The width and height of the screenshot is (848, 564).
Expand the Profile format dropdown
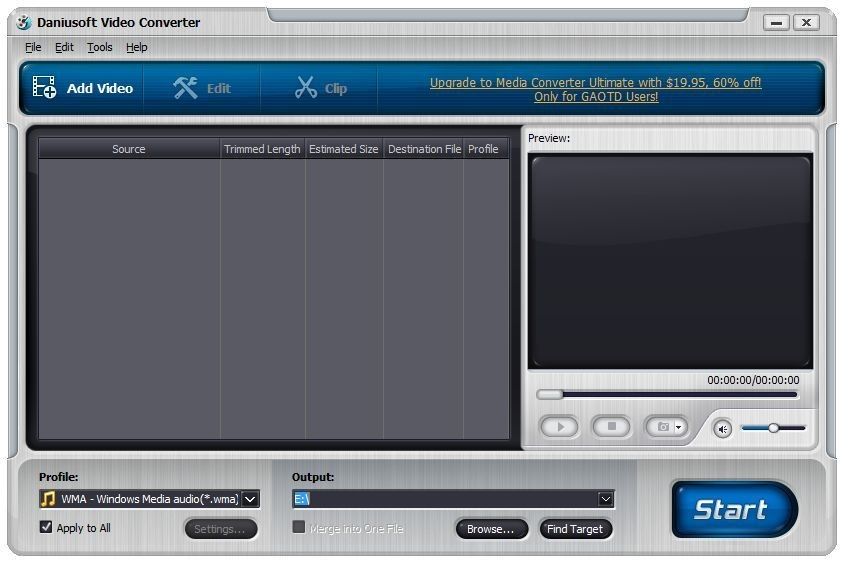[250, 499]
